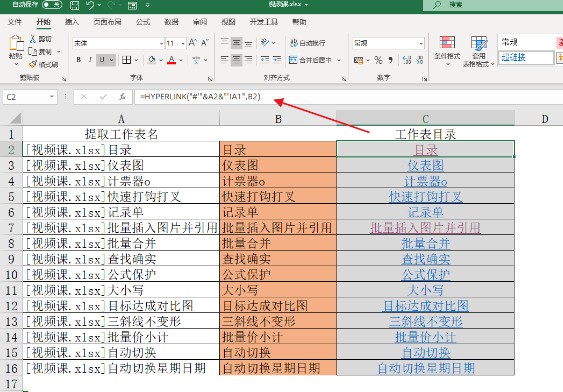
Task: Toggle Bold formatting button
Action: 79,60
